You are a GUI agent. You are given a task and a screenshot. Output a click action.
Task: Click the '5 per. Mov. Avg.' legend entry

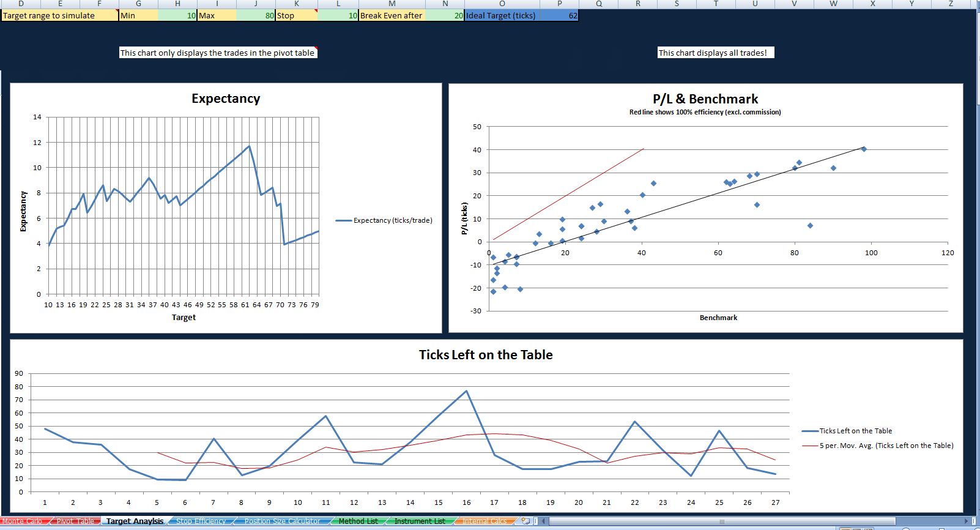click(x=878, y=446)
